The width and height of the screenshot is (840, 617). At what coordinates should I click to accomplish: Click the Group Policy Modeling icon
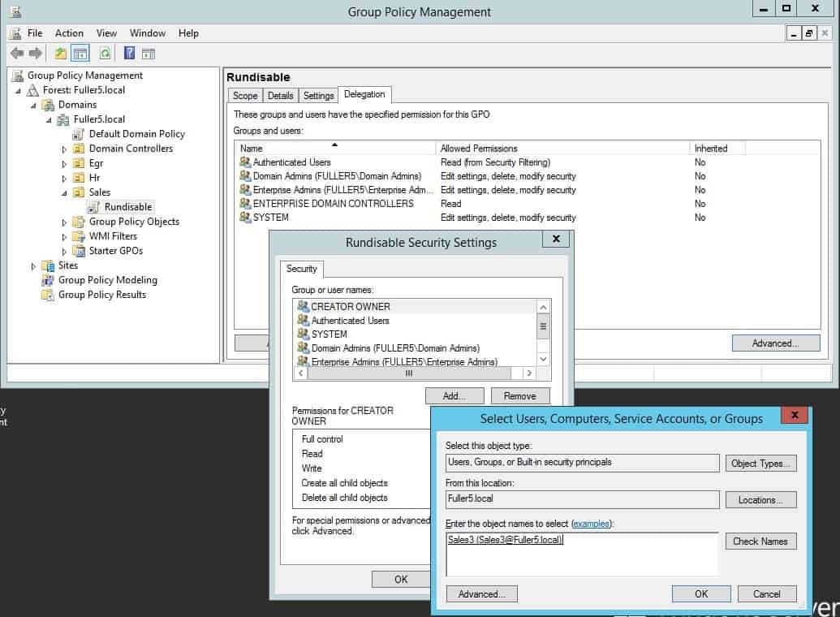(x=48, y=280)
